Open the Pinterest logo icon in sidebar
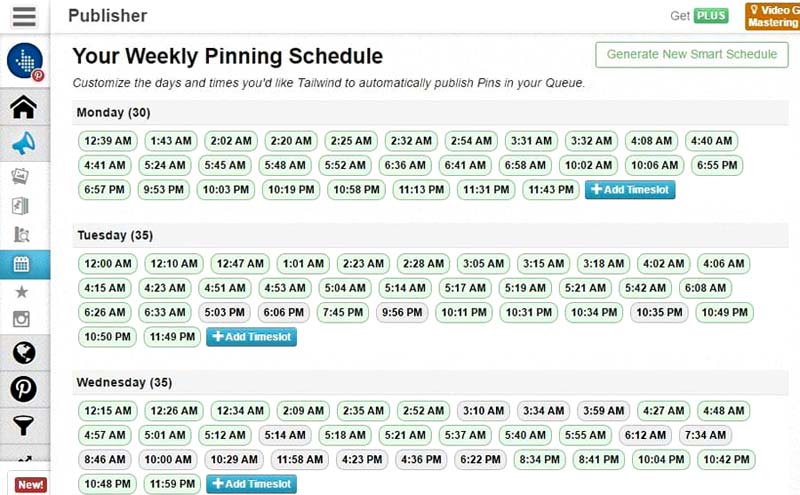800x495 pixels. click(23, 389)
